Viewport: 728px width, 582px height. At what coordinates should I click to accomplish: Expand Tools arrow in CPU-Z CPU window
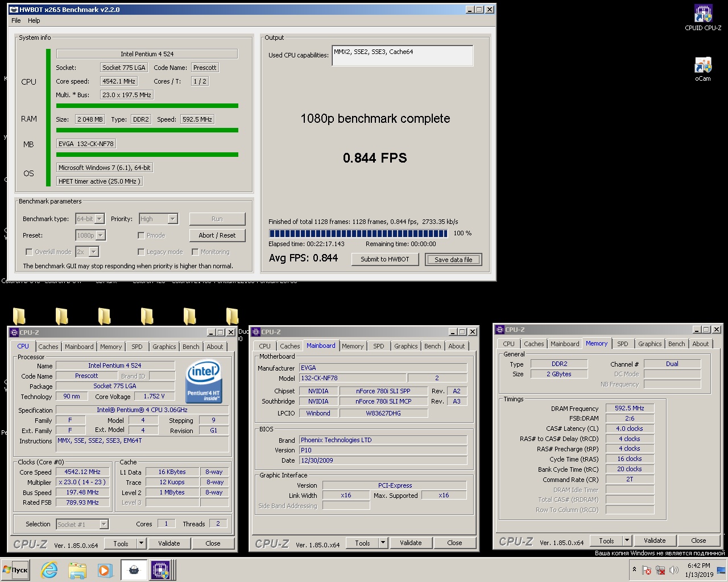point(142,543)
